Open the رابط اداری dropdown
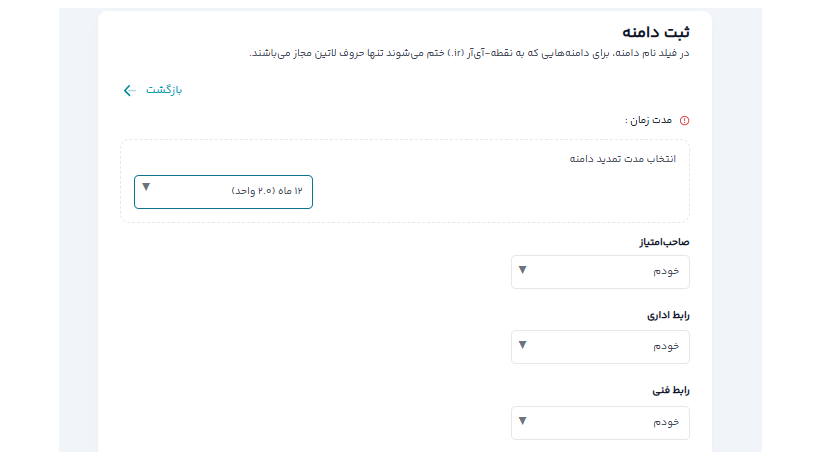Image resolution: width=820 pixels, height=460 pixels. 600,347
